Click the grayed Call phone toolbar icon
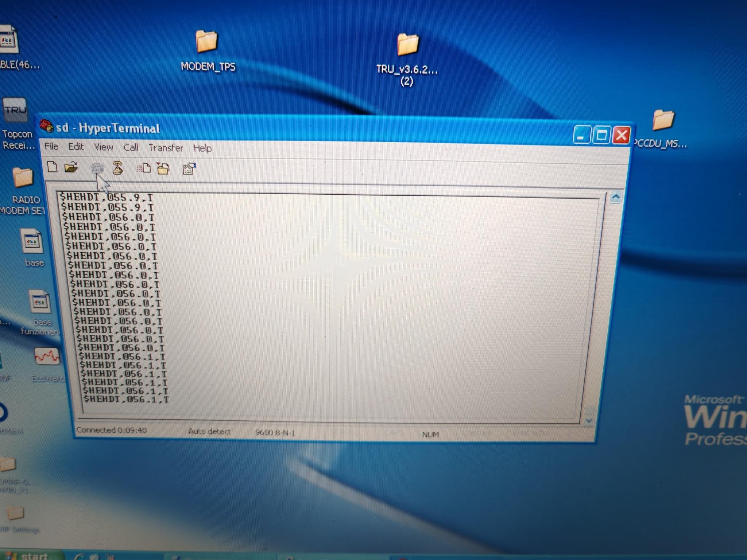 [x=97, y=168]
